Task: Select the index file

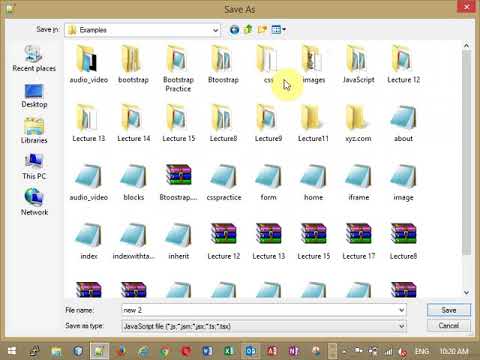Action: [x=88, y=241]
